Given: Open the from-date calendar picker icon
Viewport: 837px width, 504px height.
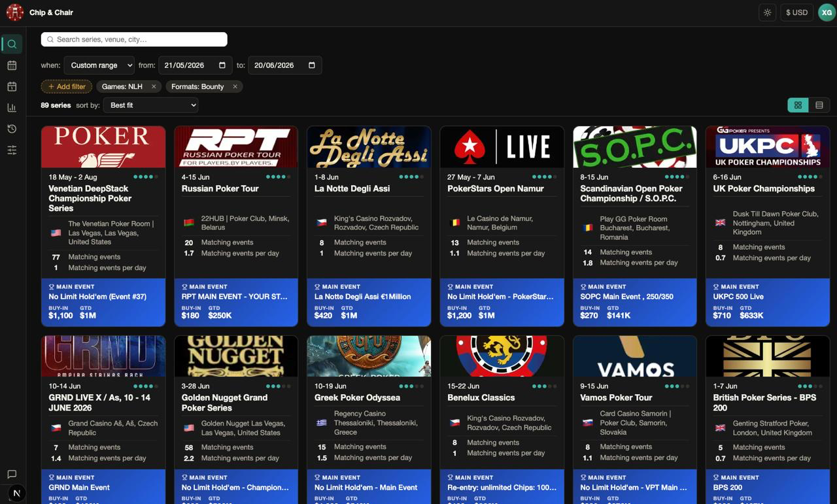Looking at the screenshot, I should tap(222, 65).
